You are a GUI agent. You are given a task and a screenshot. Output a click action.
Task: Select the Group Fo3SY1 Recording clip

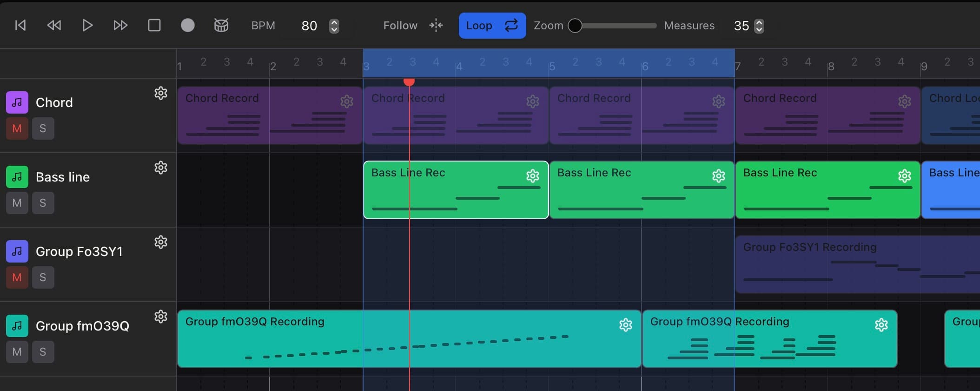point(857,264)
